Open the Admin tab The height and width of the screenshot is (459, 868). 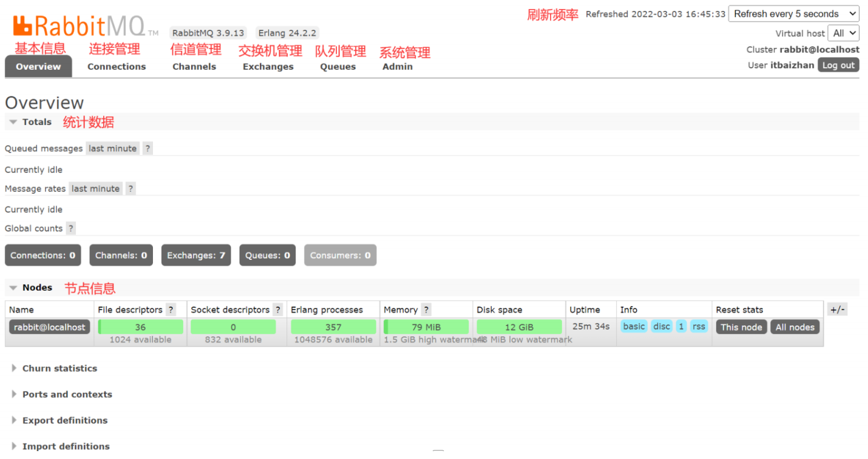pyautogui.click(x=398, y=67)
